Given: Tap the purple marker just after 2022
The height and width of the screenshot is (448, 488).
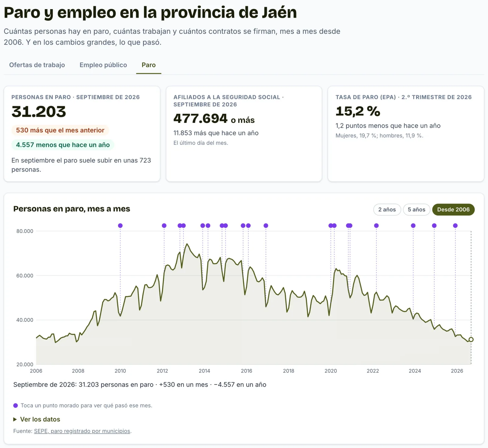Looking at the screenshot, I should point(376,226).
